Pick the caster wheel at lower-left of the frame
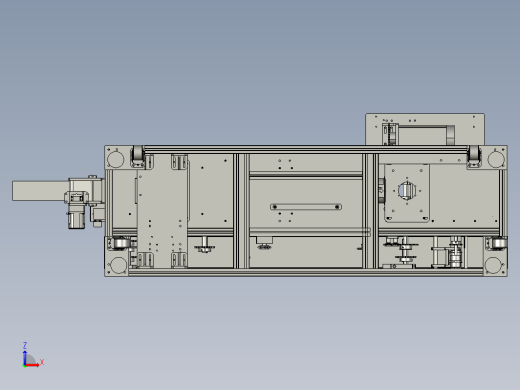 click(121, 243)
